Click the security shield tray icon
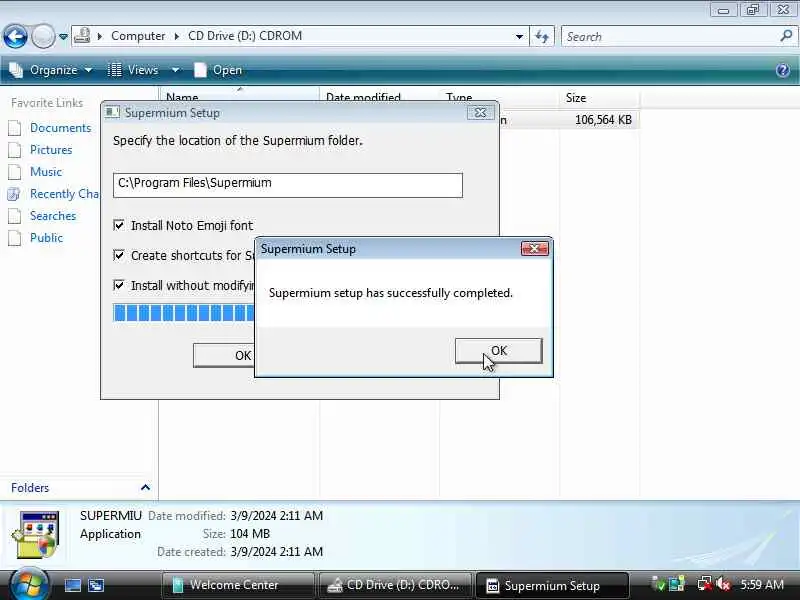 (659, 585)
